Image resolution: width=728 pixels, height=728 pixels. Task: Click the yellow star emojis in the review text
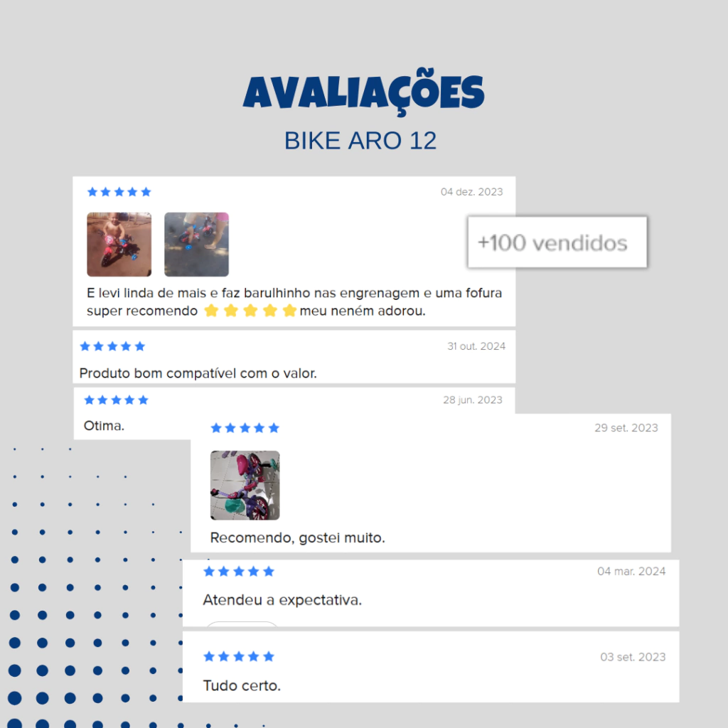click(250, 311)
